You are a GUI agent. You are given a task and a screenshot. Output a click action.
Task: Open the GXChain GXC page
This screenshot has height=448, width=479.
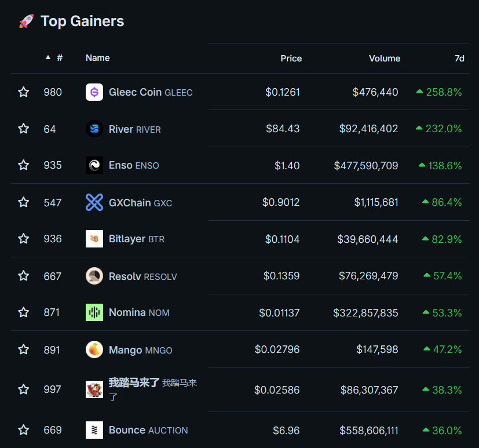[x=141, y=203]
